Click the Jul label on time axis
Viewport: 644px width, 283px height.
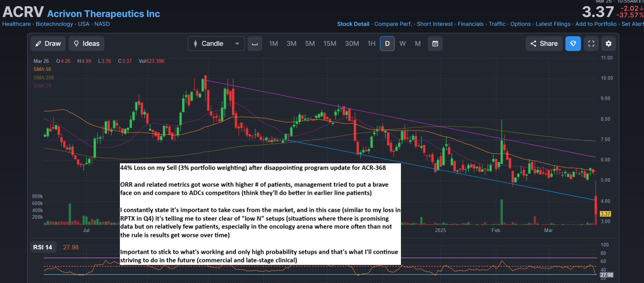[86, 230]
